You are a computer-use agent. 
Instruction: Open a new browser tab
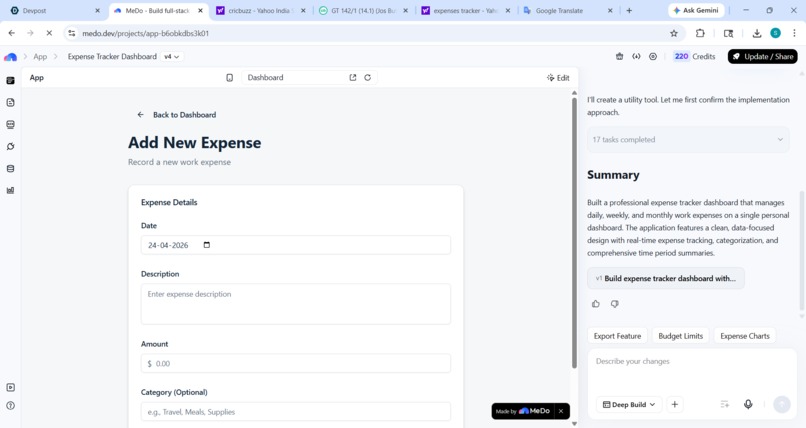pyautogui.click(x=629, y=10)
